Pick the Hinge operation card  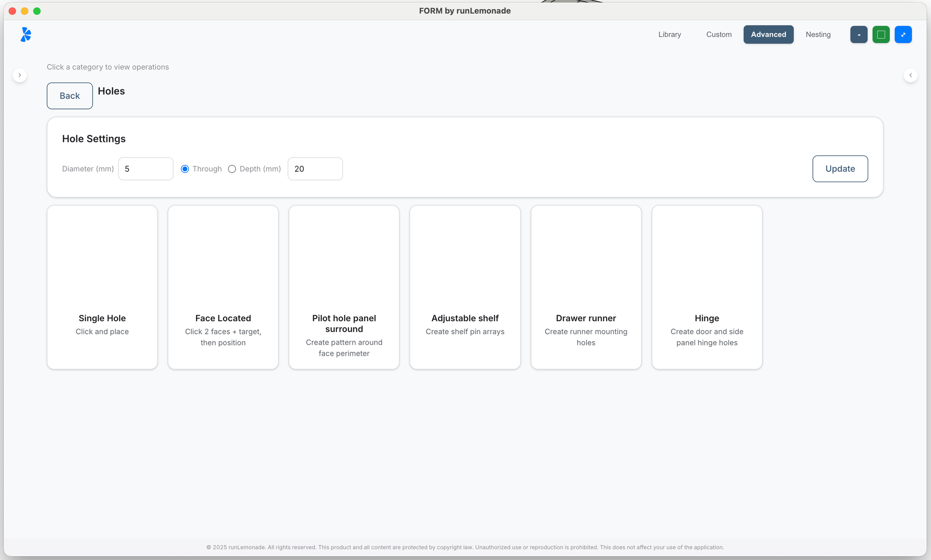(707, 287)
